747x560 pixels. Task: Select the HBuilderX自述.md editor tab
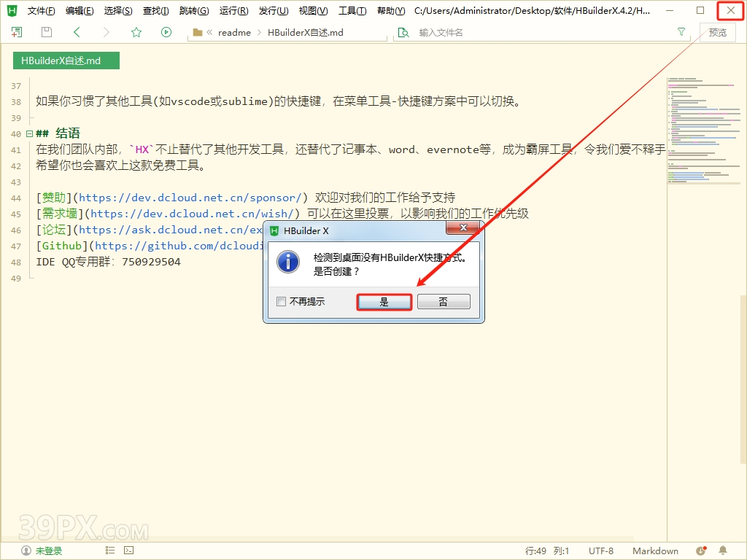coord(66,61)
